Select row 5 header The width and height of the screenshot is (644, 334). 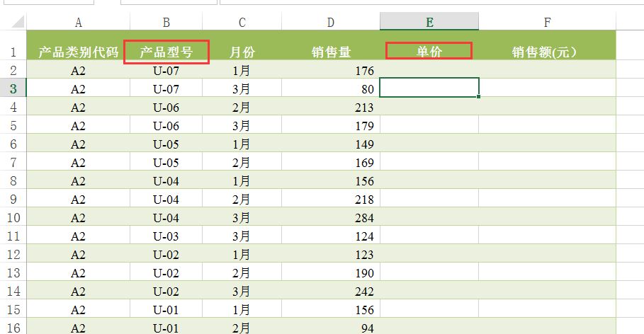click(x=13, y=125)
